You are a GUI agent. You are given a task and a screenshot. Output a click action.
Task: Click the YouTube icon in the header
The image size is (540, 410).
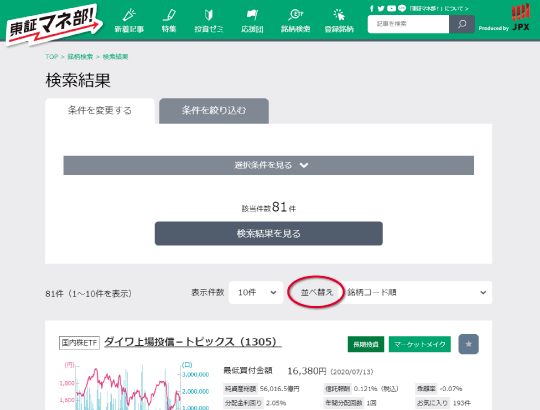pyautogui.click(x=391, y=9)
